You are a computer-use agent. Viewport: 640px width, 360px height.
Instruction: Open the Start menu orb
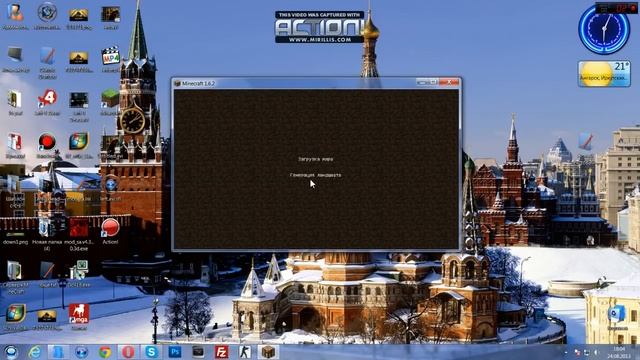pyautogui.click(x=11, y=352)
